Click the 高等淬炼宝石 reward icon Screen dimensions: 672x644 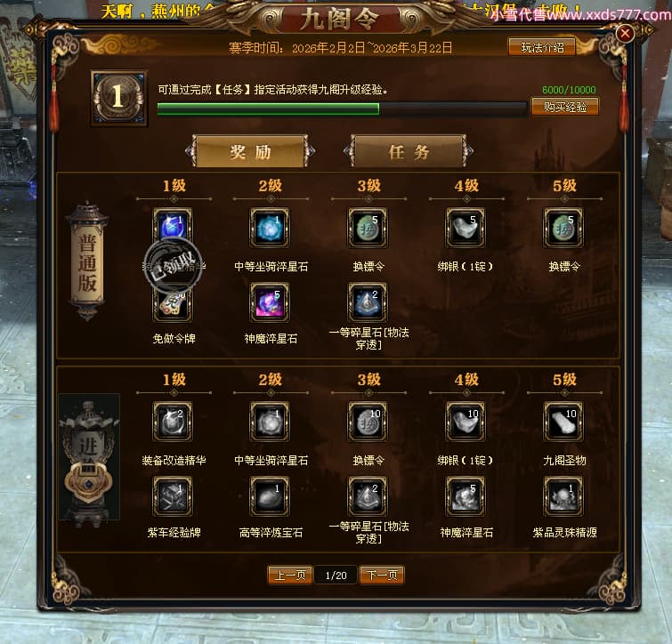[x=270, y=496]
